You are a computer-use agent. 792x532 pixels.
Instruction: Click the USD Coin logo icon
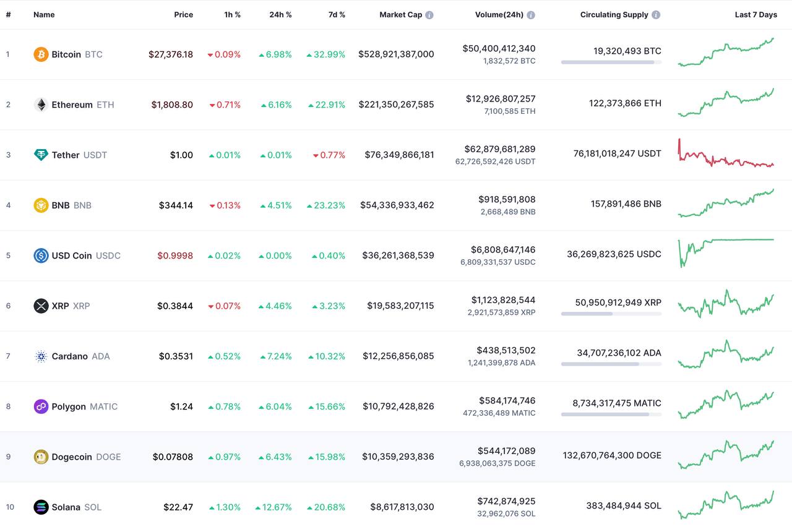click(x=41, y=255)
